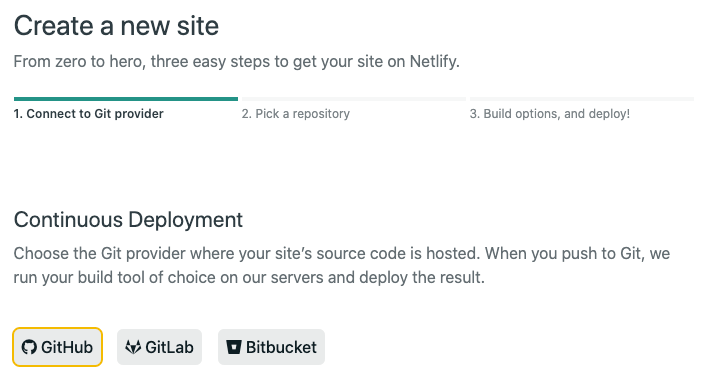
Task: Click the grey progress segment above Pick a repository
Action: 354,99
